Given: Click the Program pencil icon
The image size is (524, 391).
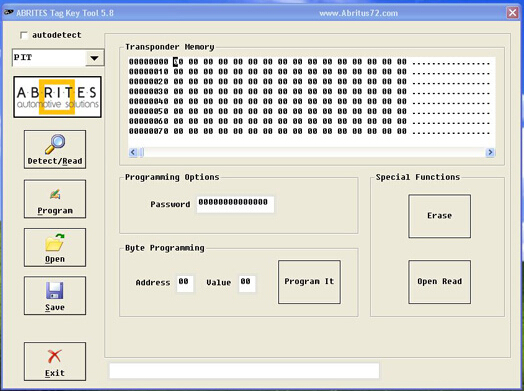Looking at the screenshot, I should point(55,194).
